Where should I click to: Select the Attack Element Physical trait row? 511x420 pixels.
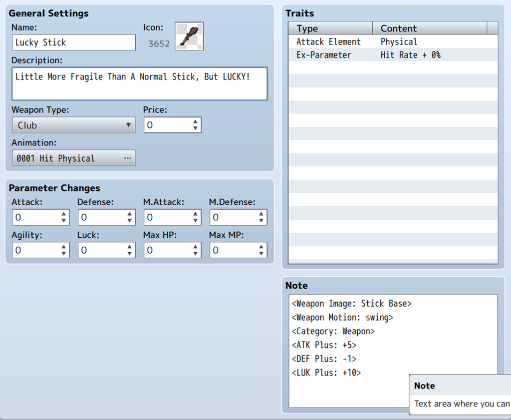393,42
